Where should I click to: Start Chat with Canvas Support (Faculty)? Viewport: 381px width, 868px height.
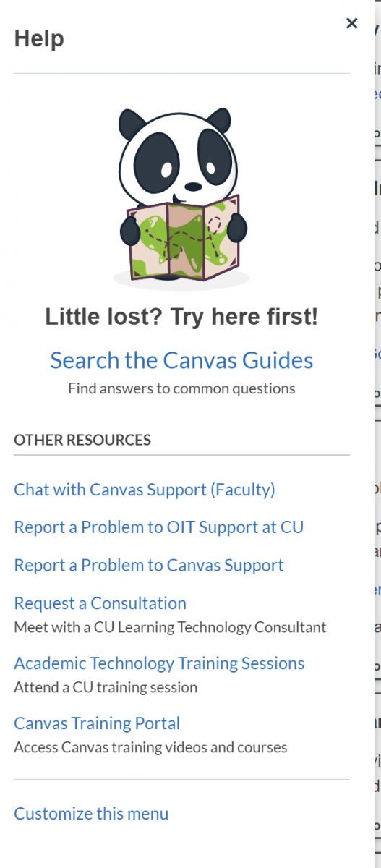(x=145, y=490)
